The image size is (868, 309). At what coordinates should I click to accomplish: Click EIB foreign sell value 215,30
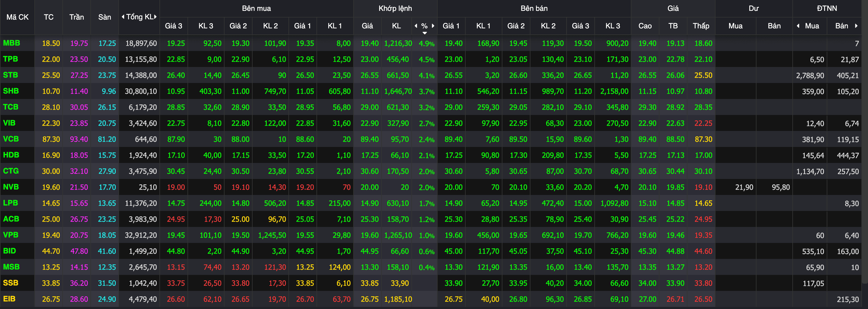tap(848, 299)
